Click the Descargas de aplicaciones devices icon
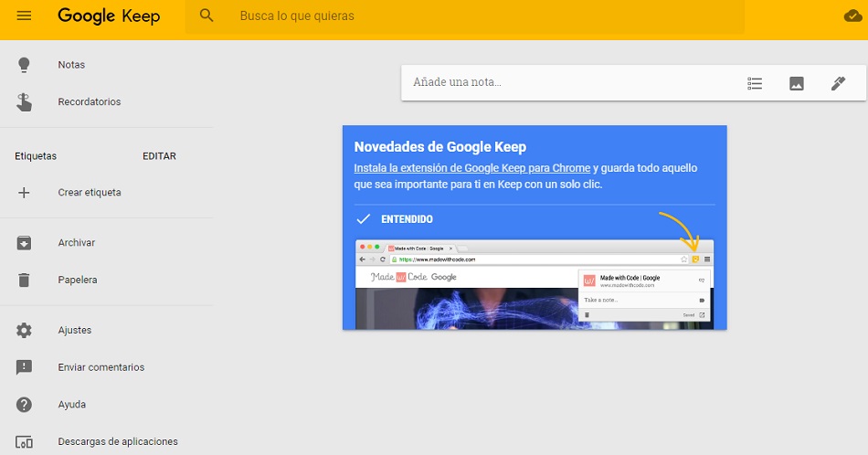Image resolution: width=868 pixels, height=455 pixels. [24, 442]
